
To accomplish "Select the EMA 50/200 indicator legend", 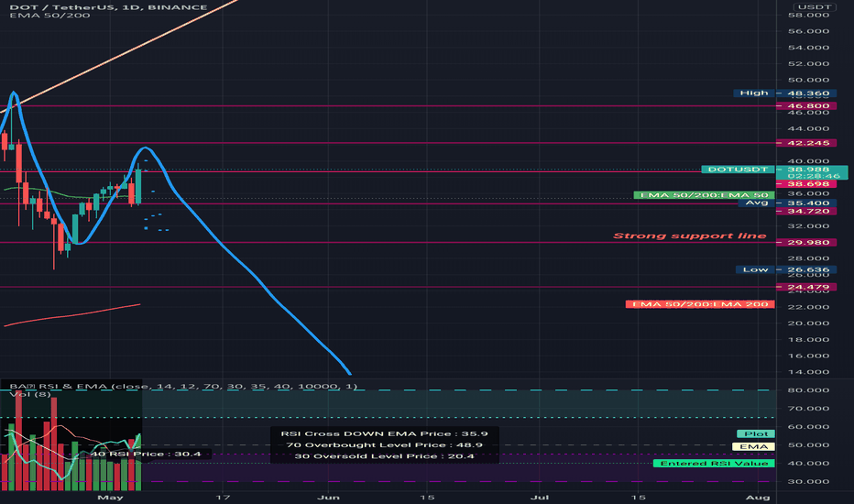I will point(49,16).
